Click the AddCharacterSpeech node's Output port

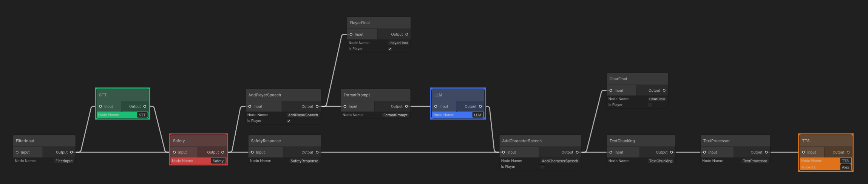[577, 152]
